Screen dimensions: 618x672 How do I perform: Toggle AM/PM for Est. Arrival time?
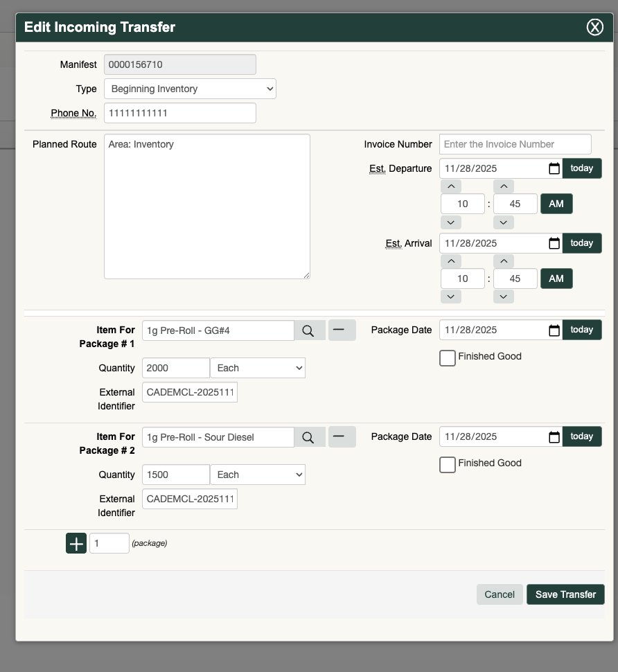pyautogui.click(x=556, y=278)
